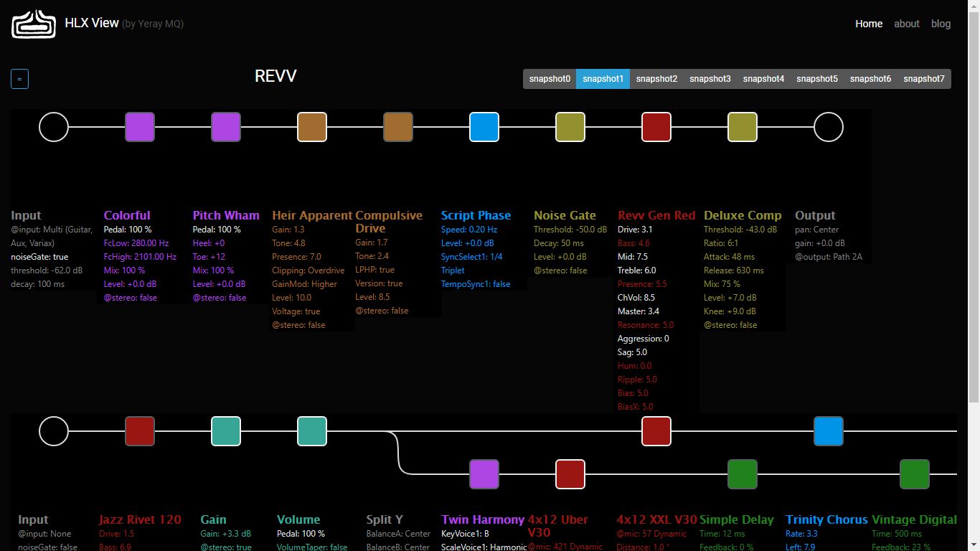The width and height of the screenshot is (980, 551).
Task: Select the blue Script Phase block square
Action: pyautogui.click(x=484, y=127)
